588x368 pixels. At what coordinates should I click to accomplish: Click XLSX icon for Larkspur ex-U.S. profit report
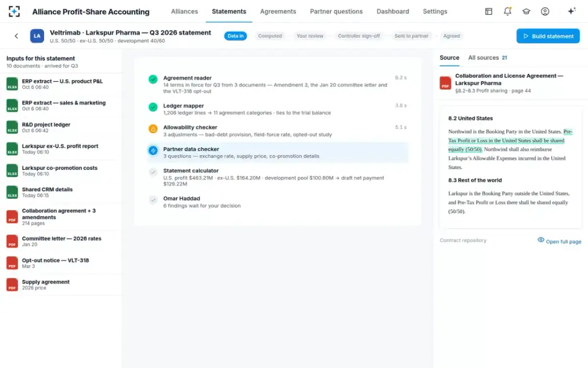[12, 149]
